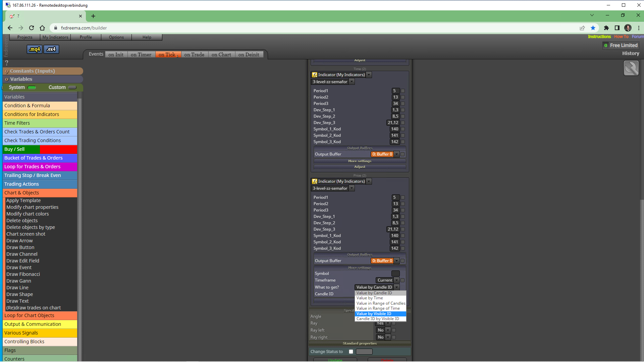Click the browser forward arrow

point(21,28)
